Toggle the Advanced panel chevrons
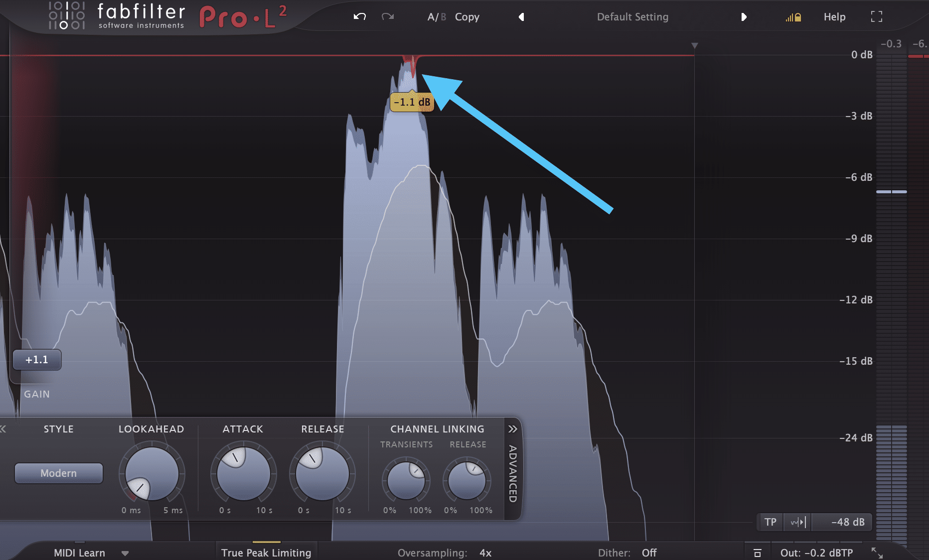 [x=513, y=429]
